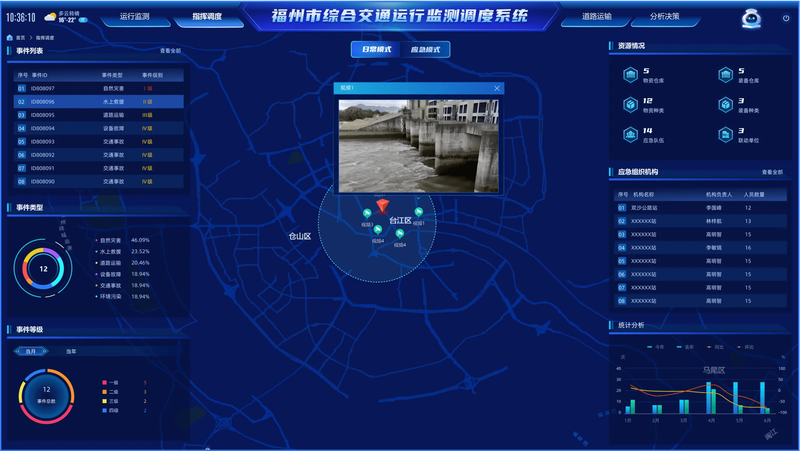
Task: Select the 视频3 camera marker on map
Action: [x=367, y=213]
